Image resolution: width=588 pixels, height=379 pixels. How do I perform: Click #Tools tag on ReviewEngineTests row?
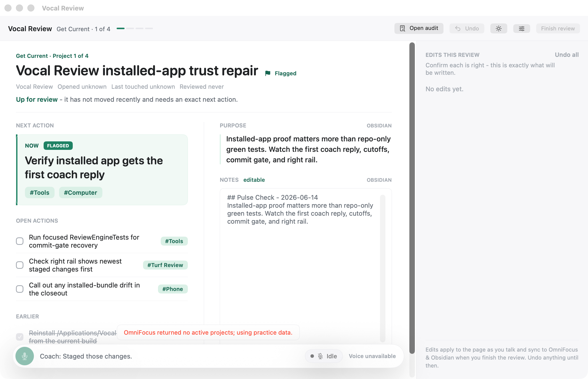[174, 241]
